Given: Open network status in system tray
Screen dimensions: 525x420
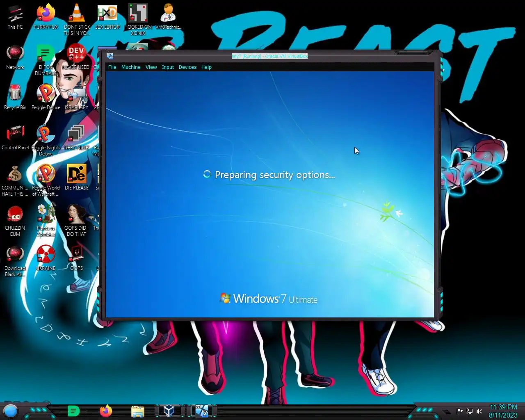Looking at the screenshot, I should 470,411.
